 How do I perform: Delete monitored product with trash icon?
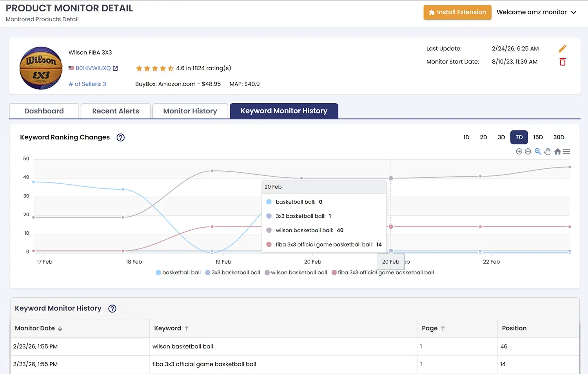(x=563, y=62)
